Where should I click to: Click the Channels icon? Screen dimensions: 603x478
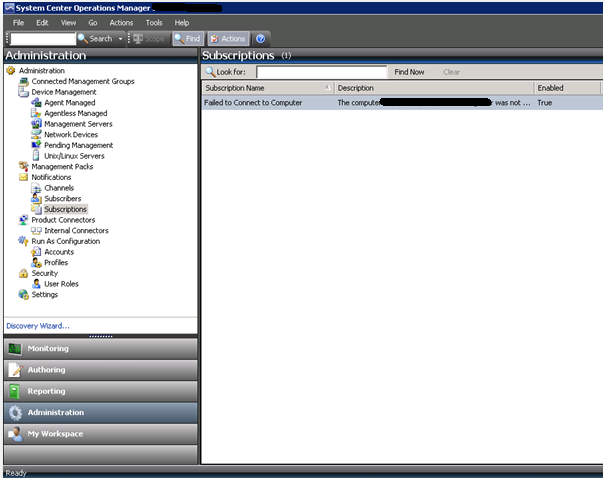coord(36,188)
